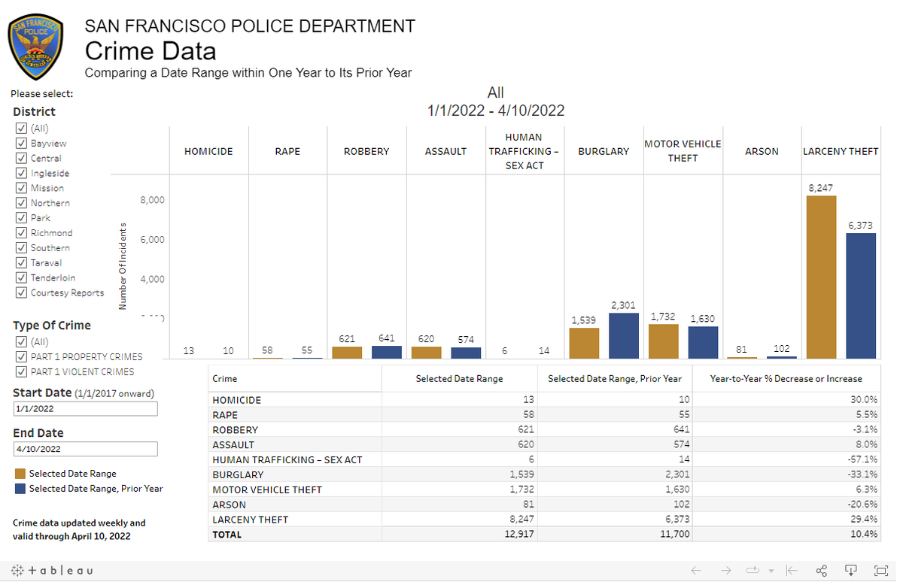This screenshot has height=588, width=903.
Task: Click the blue Prior Year legend swatch
Action: (x=20, y=489)
